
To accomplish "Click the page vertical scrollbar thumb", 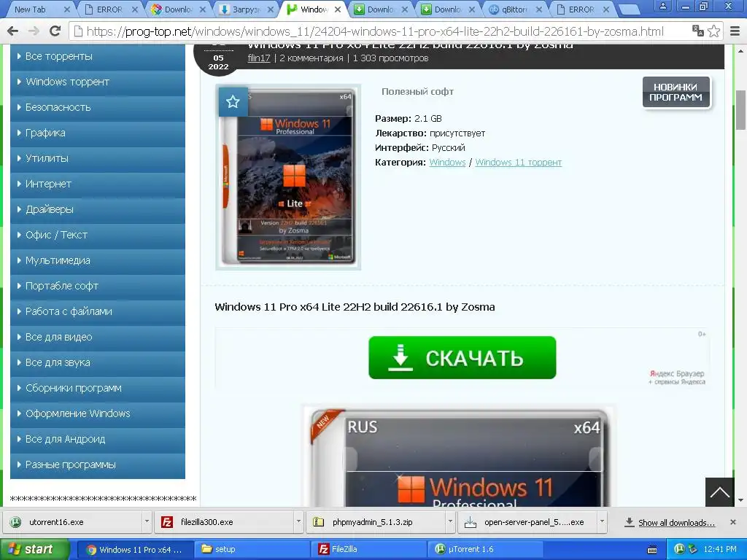I will [740, 109].
